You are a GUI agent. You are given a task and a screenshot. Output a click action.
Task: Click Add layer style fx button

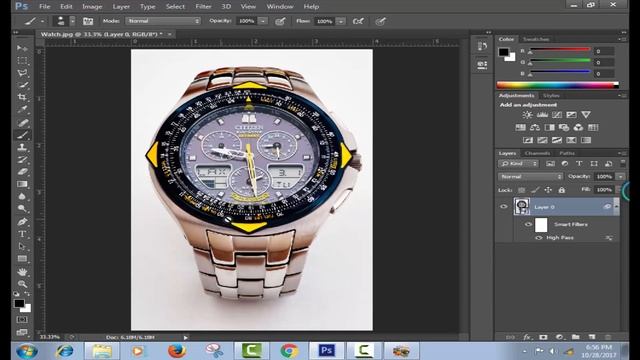527,337
